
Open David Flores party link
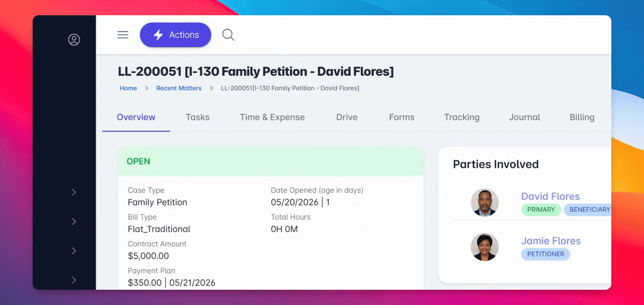[x=550, y=197]
